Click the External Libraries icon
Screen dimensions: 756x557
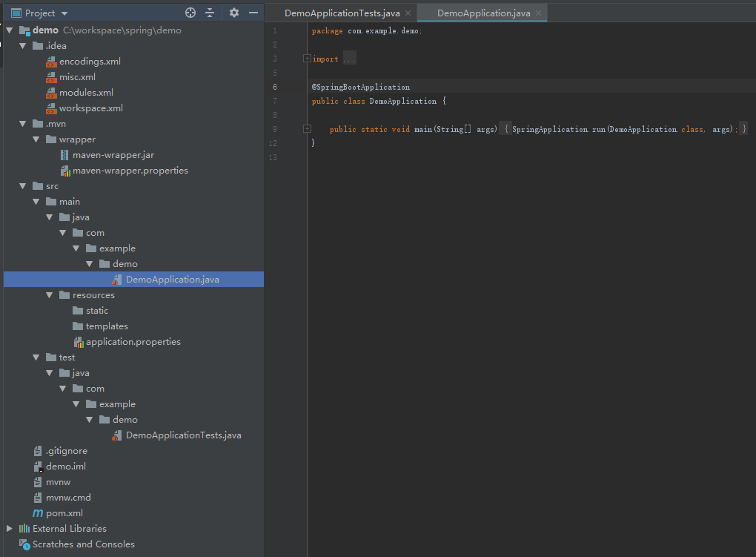[x=24, y=529]
